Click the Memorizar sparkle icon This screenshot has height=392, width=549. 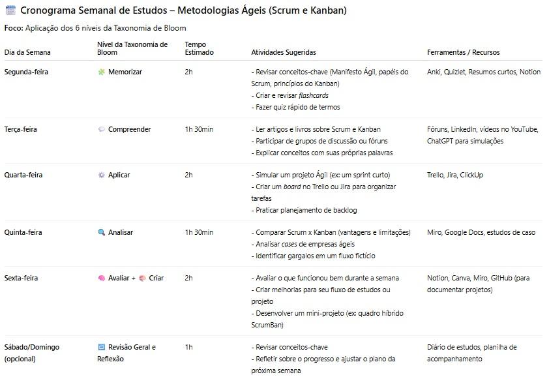tap(101, 72)
